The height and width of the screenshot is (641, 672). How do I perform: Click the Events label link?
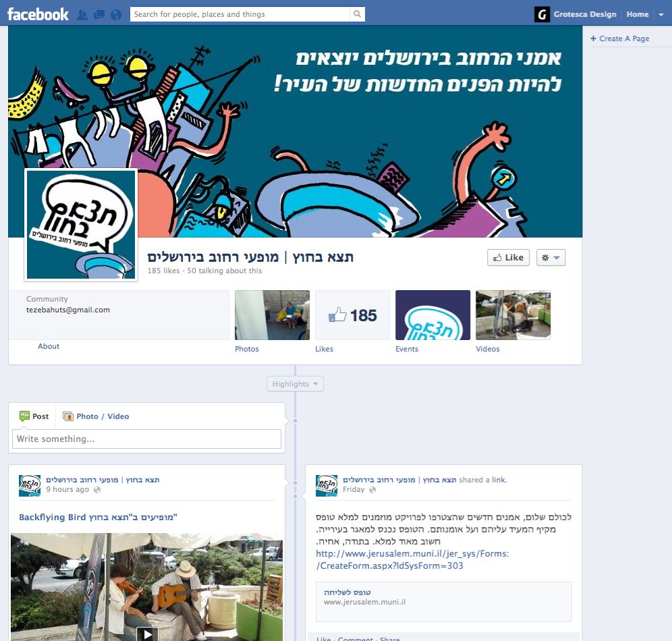(407, 349)
